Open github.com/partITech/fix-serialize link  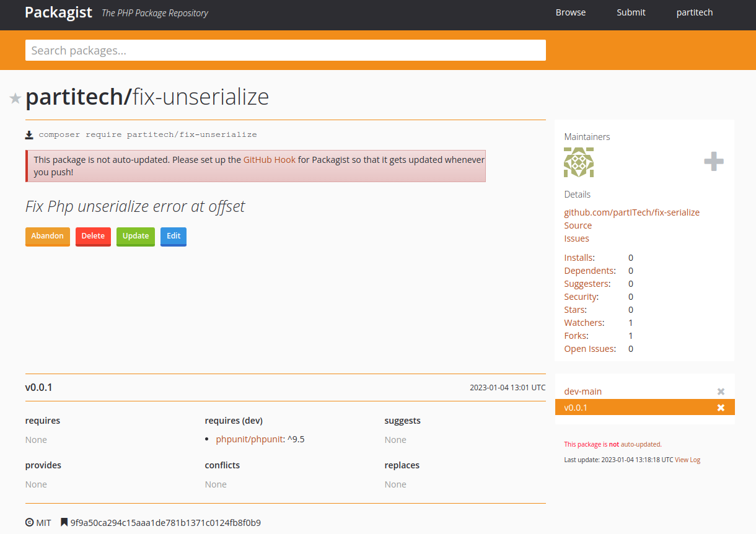point(631,212)
